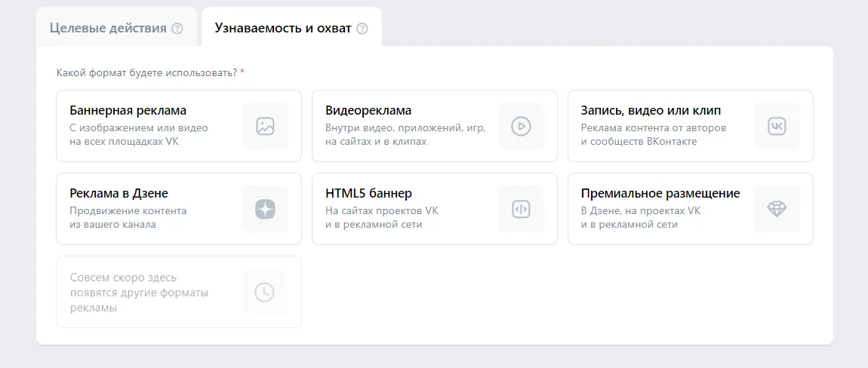Choose the Видеореклама format title
Screen dimensions: 868x368
click(x=368, y=111)
